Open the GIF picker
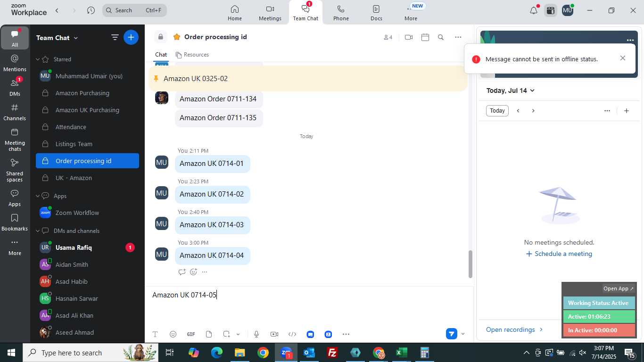 point(191,334)
